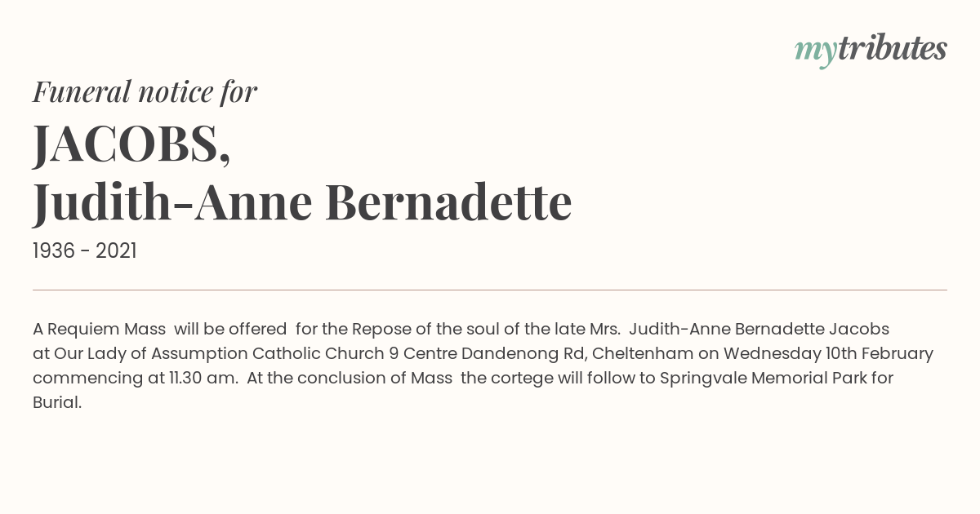Click the mytributes logo
The image size is (980, 514).
point(871,51)
